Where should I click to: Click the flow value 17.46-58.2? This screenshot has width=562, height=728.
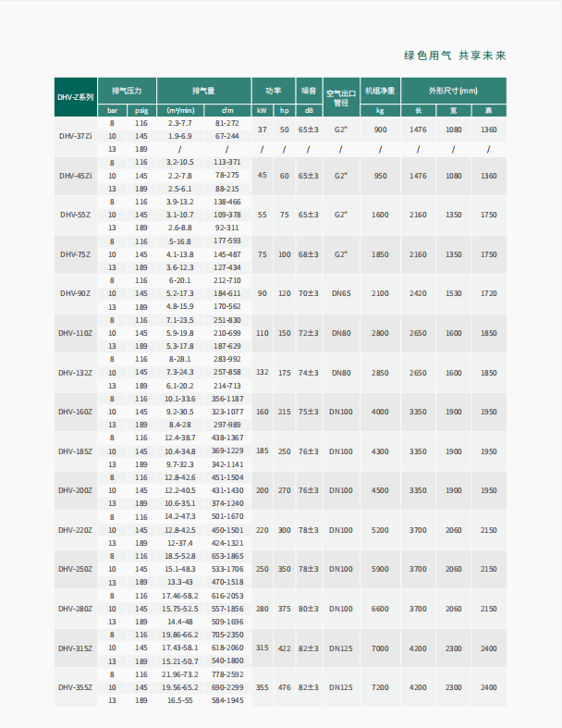click(180, 596)
